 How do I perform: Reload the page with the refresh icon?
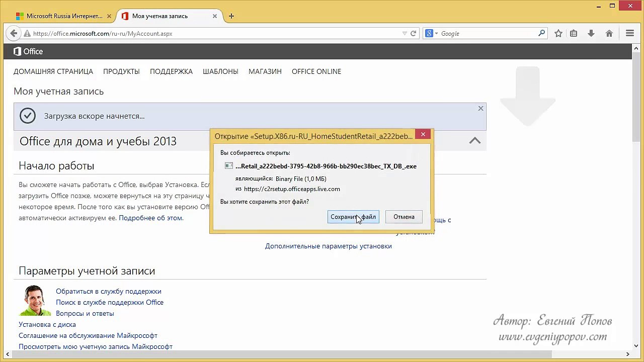coord(414,34)
